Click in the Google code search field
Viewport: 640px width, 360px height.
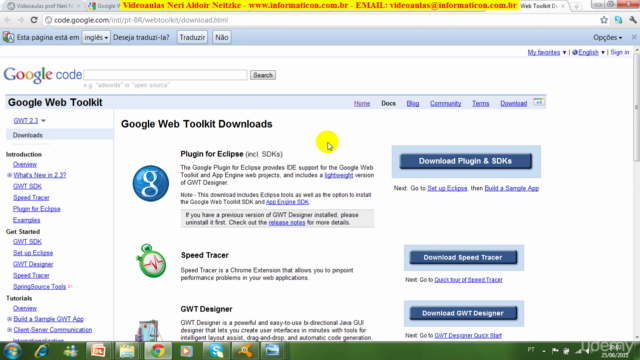pyautogui.click(x=165, y=75)
